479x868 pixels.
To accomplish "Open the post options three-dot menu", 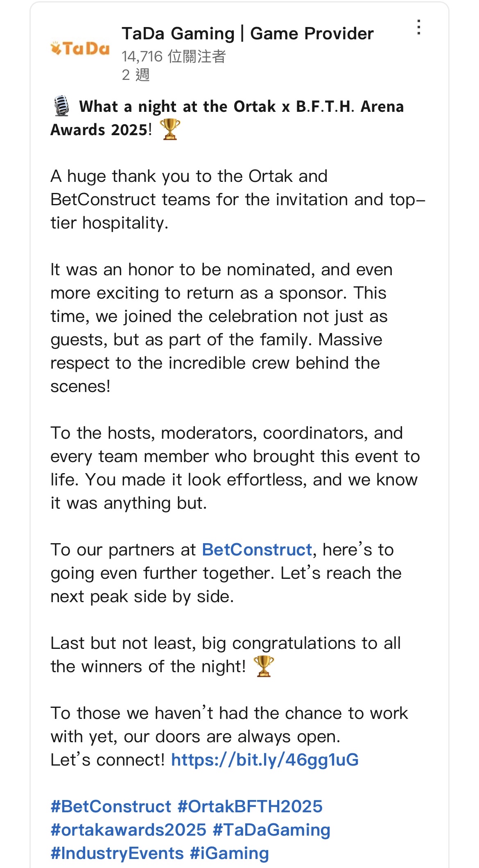I will click(x=418, y=27).
